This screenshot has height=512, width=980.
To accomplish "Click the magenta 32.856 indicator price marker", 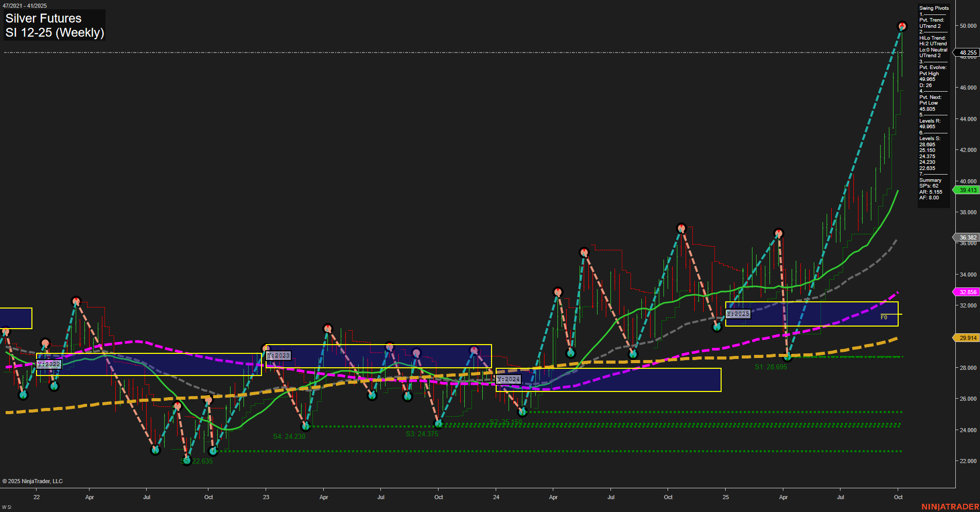I will tap(966, 292).
